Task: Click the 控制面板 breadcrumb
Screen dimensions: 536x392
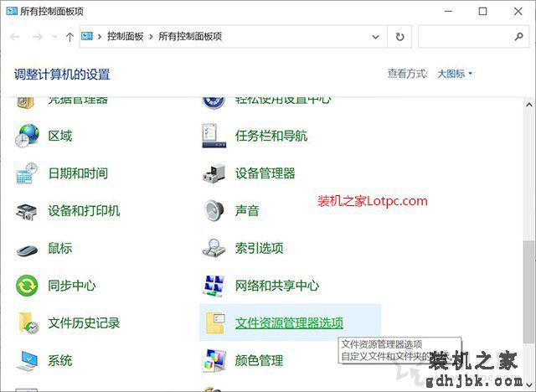Action: pyautogui.click(x=125, y=36)
